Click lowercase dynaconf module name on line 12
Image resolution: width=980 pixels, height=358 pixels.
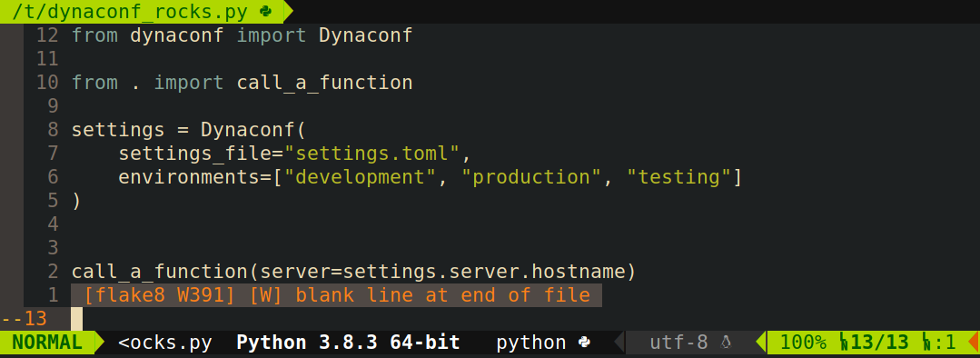point(177,35)
